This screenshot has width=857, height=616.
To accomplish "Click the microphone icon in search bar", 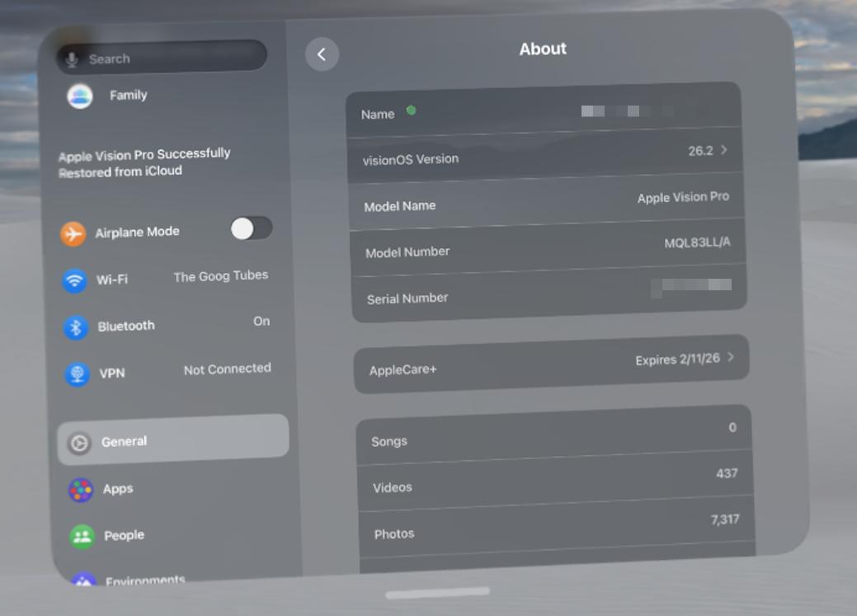I will [72, 59].
